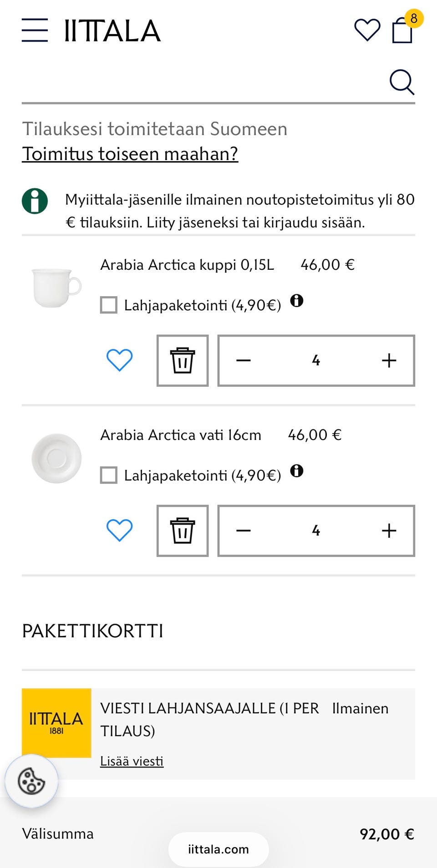Enable Lahjapaketointi for the vati 16cm

109,475
